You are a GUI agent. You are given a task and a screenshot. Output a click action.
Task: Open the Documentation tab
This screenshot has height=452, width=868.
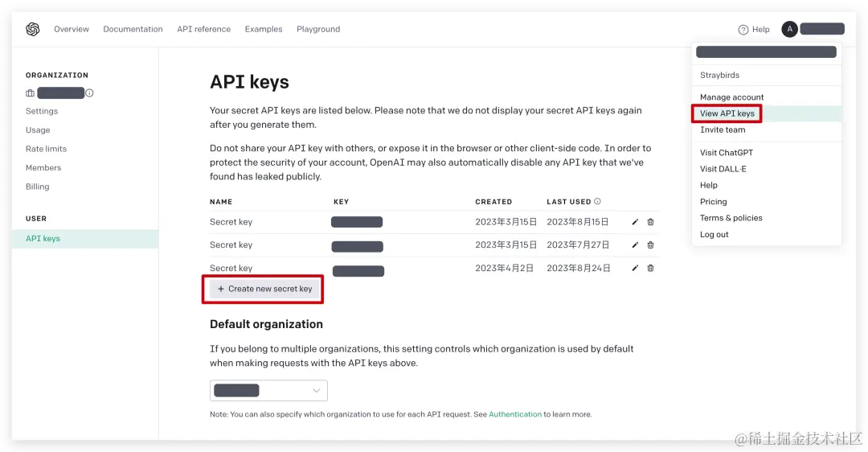(133, 29)
